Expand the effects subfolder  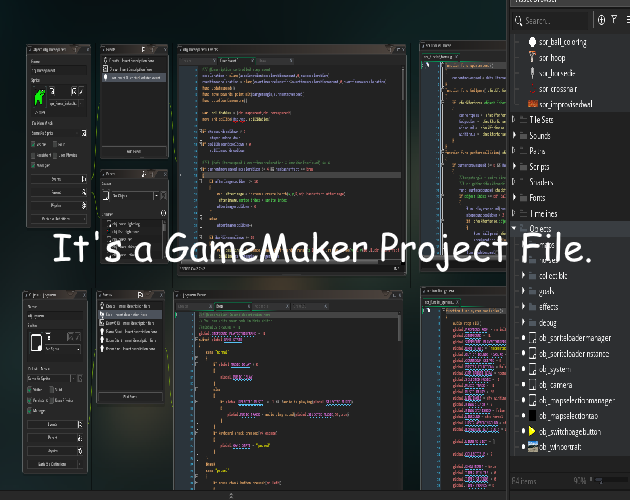pyautogui.click(x=523, y=307)
